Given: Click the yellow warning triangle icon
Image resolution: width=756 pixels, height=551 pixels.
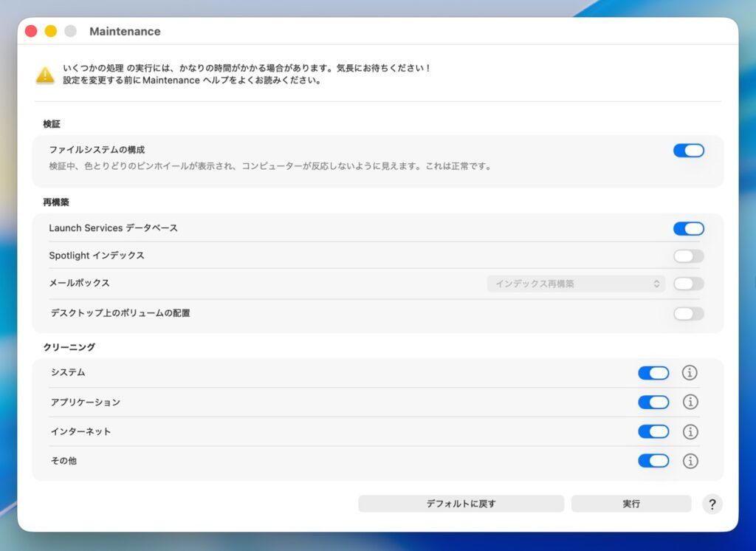Looking at the screenshot, I should coord(46,75).
